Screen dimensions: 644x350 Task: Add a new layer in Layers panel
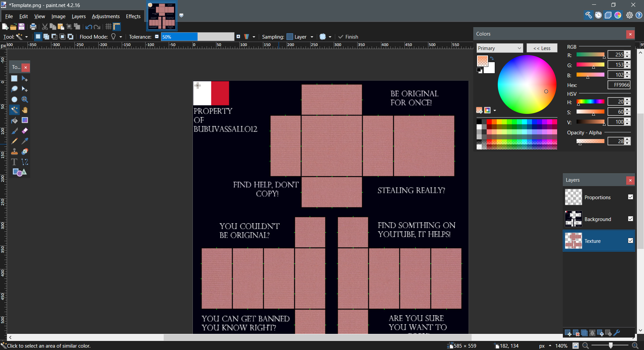point(568,333)
